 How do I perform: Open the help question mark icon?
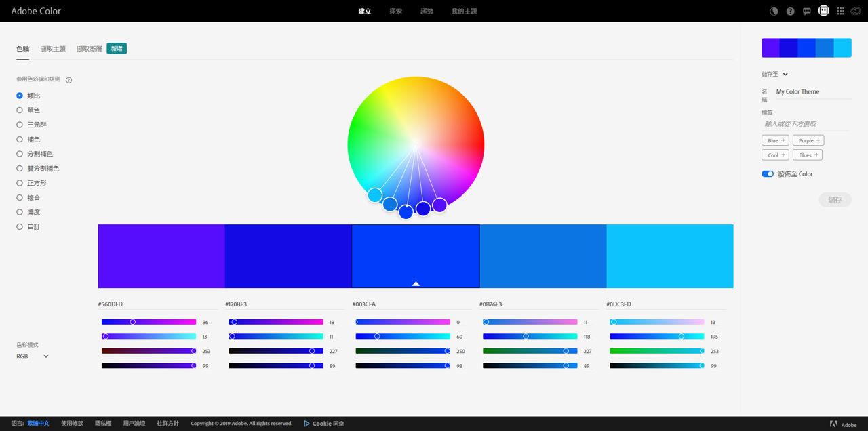pyautogui.click(x=790, y=11)
